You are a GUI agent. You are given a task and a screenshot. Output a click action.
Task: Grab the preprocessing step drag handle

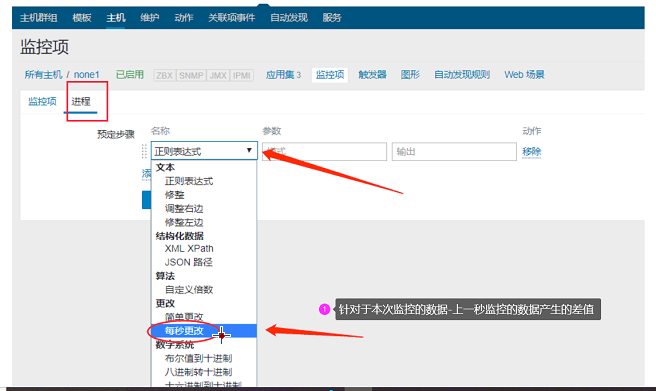(x=144, y=151)
